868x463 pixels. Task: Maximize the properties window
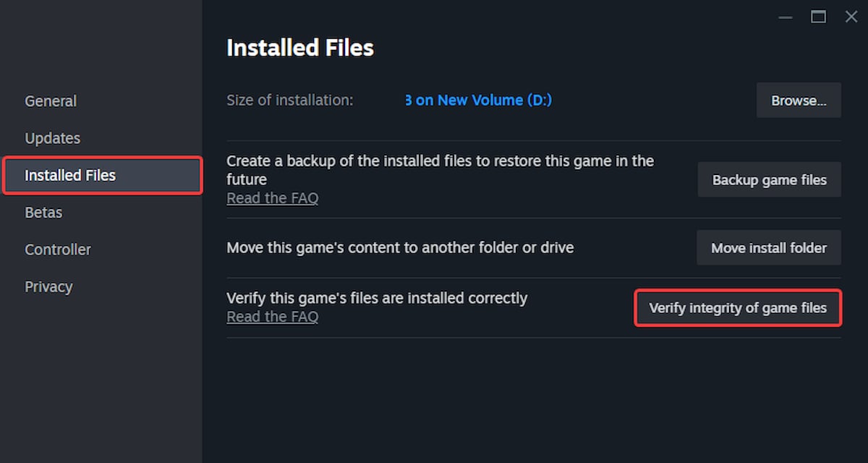818,17
